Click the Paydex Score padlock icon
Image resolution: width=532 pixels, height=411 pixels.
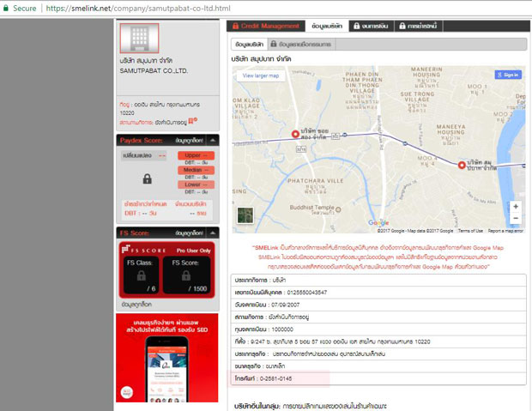148,180
